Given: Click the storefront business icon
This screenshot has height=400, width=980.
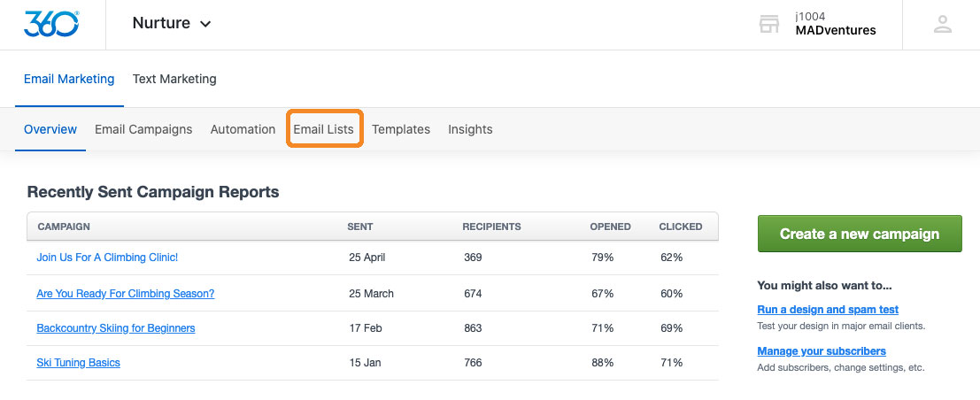Looking at the screenshot, I should 769,25.
